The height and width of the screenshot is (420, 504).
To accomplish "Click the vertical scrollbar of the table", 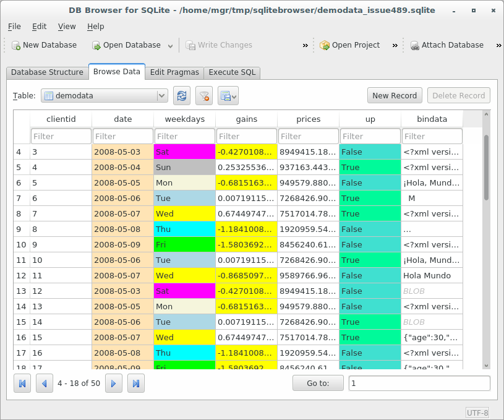I will point(486,167).
